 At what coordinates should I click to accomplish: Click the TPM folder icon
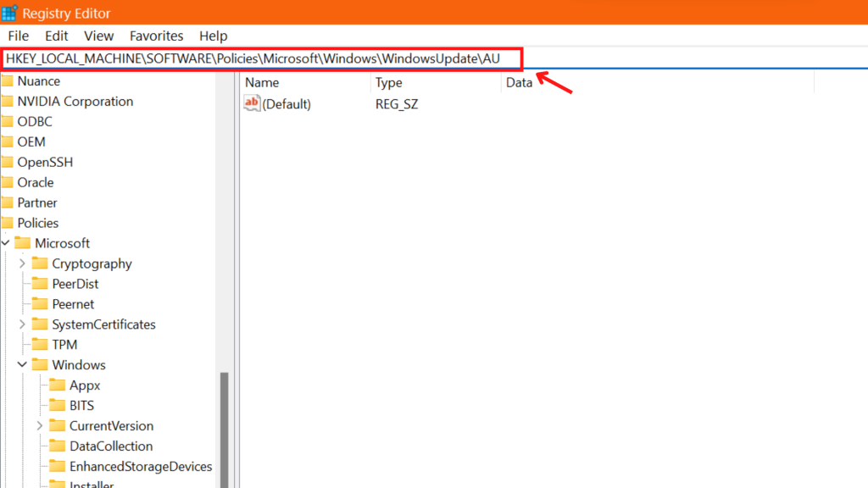(x=40, y=345)
